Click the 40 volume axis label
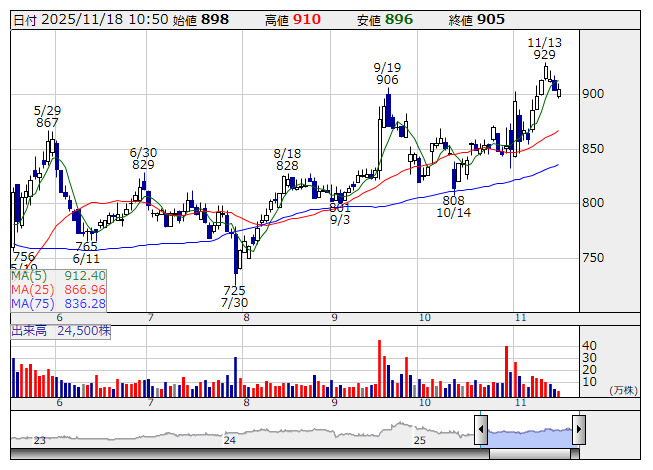 589,346
